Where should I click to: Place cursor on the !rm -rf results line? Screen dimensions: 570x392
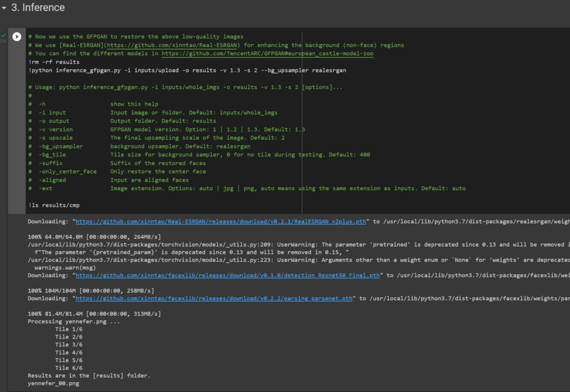click(54, 61)
